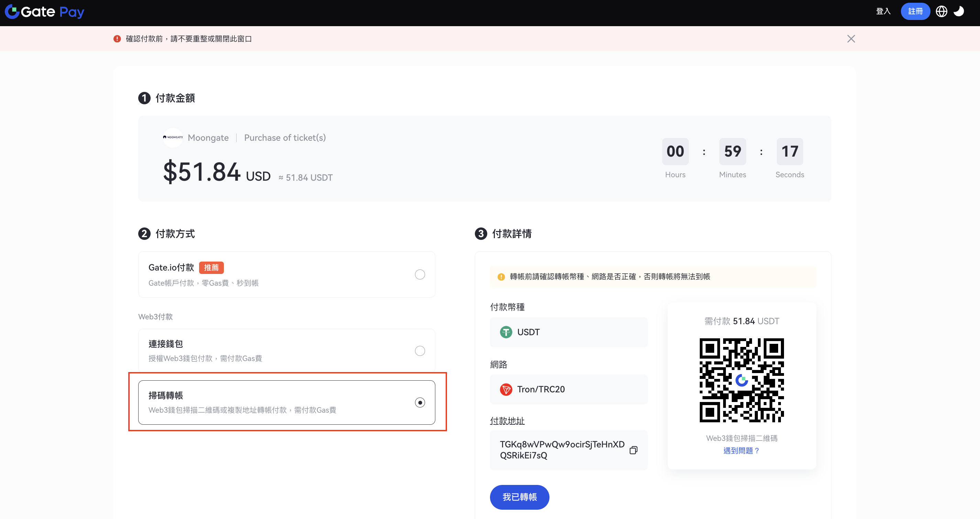Select Gate.io付款 radio button
This screenshot has height=519, width=980.
[420, 275]
